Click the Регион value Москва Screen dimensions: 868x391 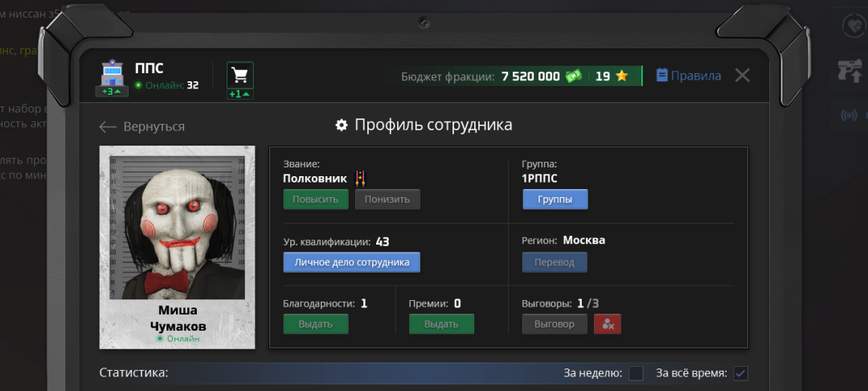584,241
